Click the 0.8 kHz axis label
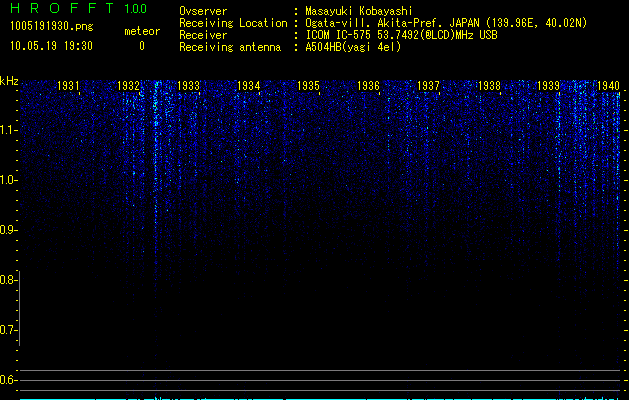The width and height of the screenshot is (629, 400). point(8,280)
